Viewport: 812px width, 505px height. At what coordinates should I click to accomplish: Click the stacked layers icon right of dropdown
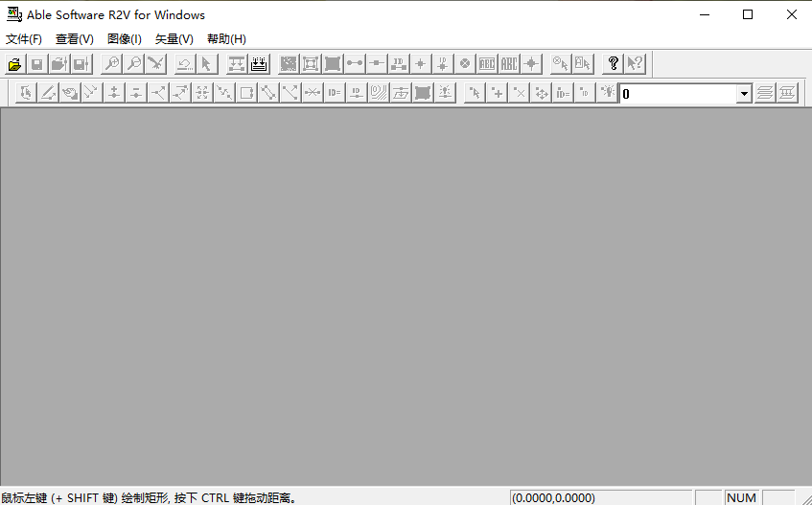click(x=765, y=93)
